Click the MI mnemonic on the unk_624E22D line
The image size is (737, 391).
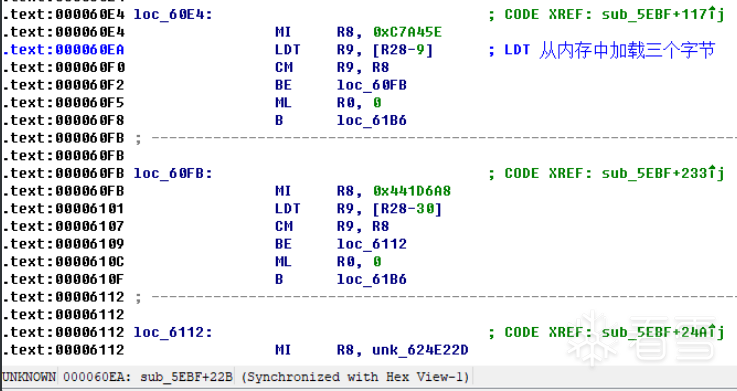(283, 350)
